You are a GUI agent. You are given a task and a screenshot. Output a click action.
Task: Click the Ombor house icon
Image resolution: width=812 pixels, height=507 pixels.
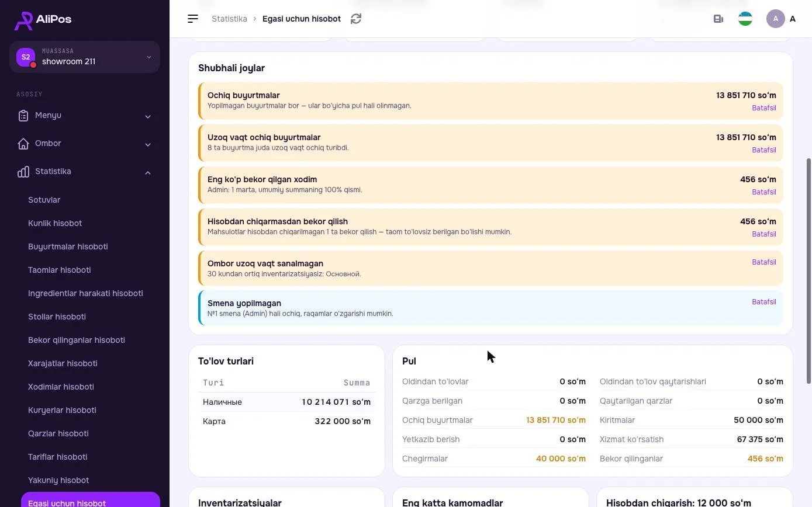pos(23,144)
